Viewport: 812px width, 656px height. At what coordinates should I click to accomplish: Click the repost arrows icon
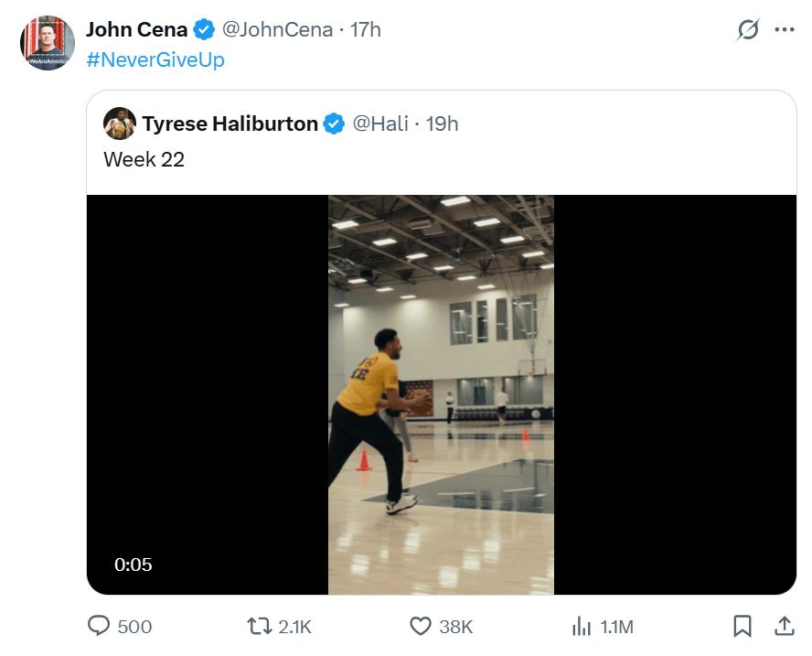[x=260, y=626]
